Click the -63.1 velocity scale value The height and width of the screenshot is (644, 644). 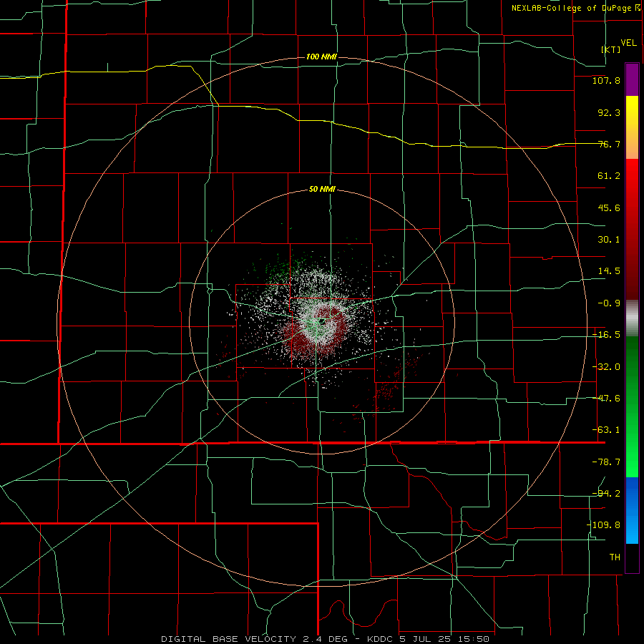coord(606,430)
